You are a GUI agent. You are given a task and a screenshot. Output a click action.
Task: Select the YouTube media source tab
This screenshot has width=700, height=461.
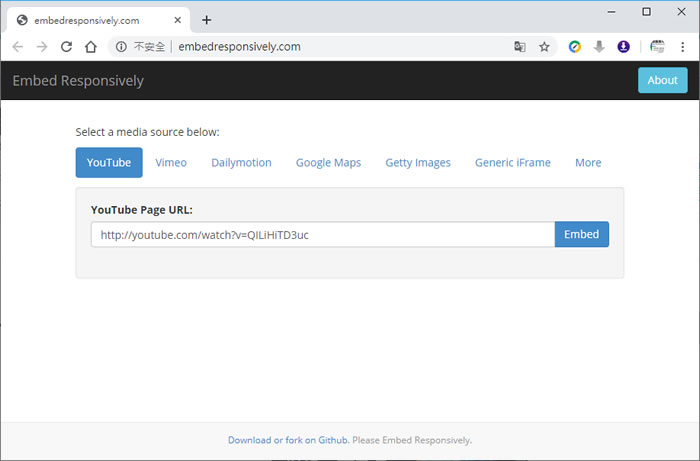tap(109, 162)
